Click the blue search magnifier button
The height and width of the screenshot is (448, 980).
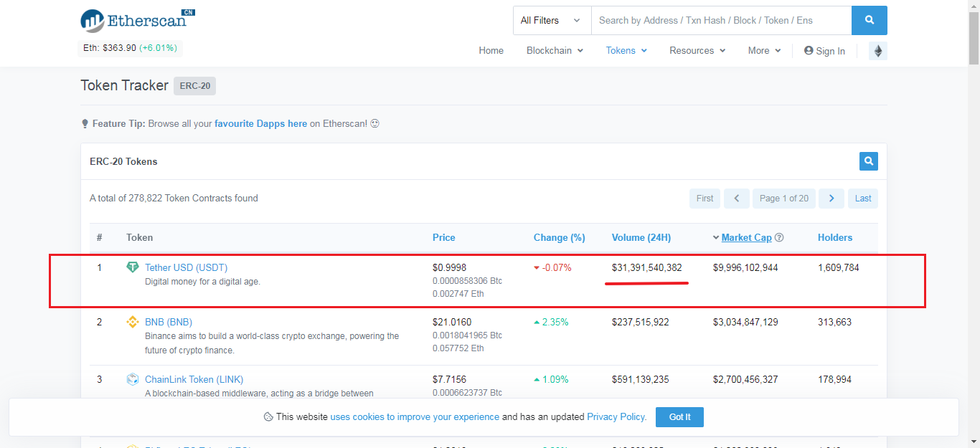click(x=869, y=20)
